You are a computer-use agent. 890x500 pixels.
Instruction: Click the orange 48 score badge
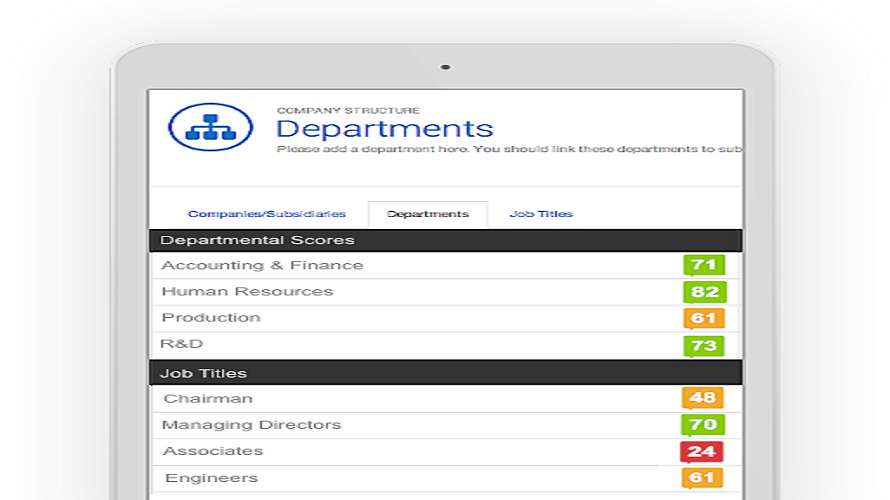[x=703, y=398]
